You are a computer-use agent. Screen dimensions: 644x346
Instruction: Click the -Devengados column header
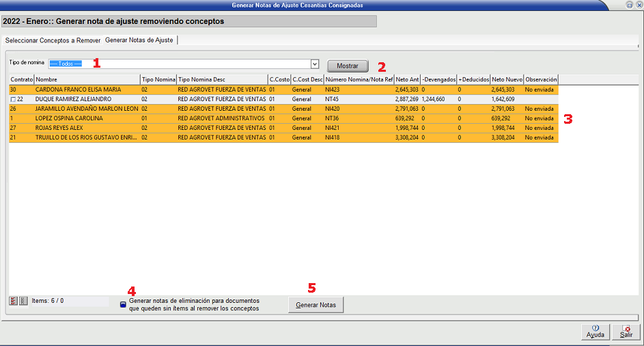pyautogui.click(x=438, y=79)
